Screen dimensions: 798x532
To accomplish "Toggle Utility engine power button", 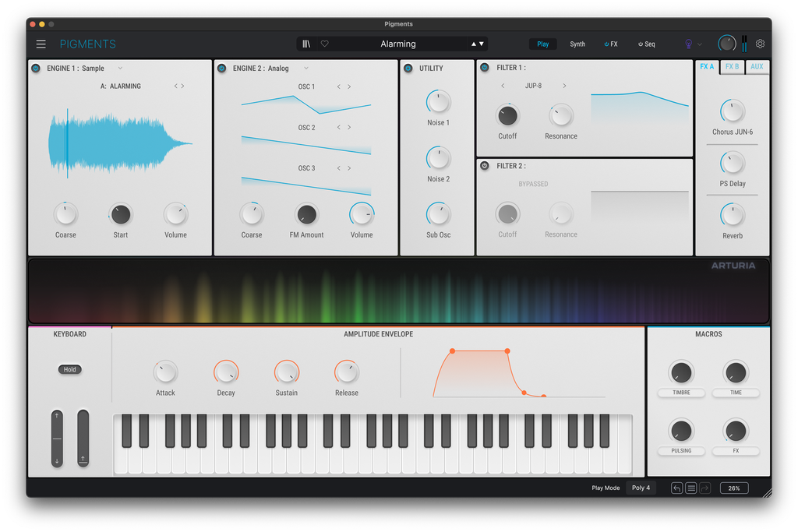I will [408, 68].
